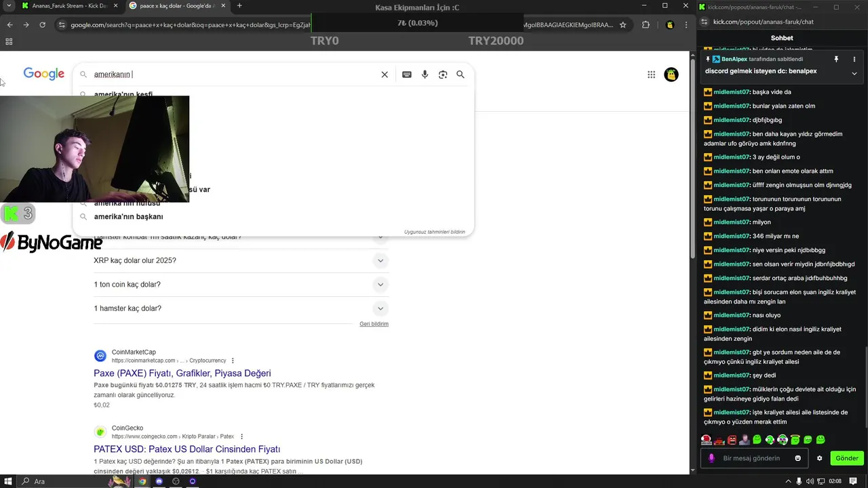Open the Google account avatar menu
This screenshot has width=868, height=488.
(x=671, y=75)
